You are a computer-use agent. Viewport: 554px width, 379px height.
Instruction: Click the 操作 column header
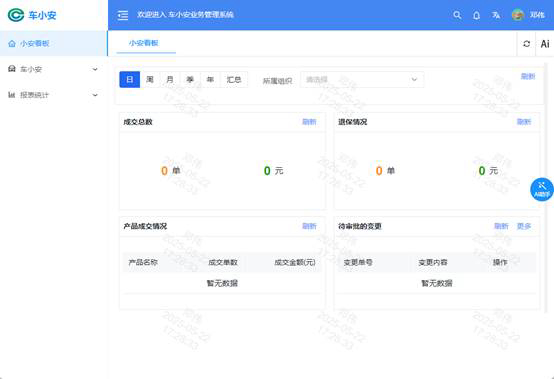pos(500,262)
